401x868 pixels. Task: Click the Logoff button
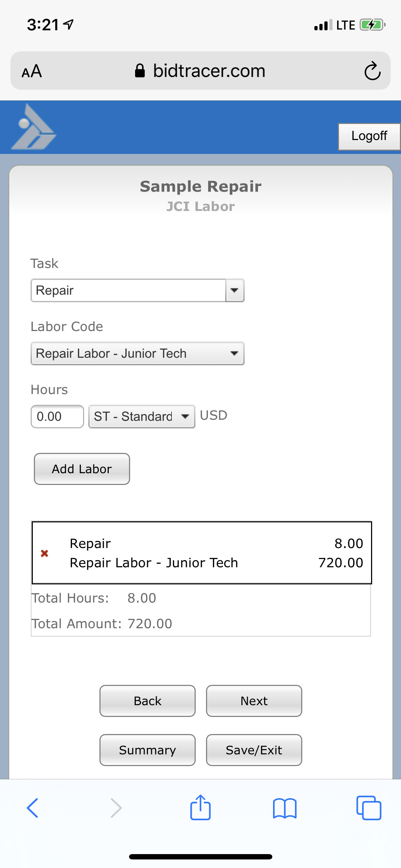(369, 136)
